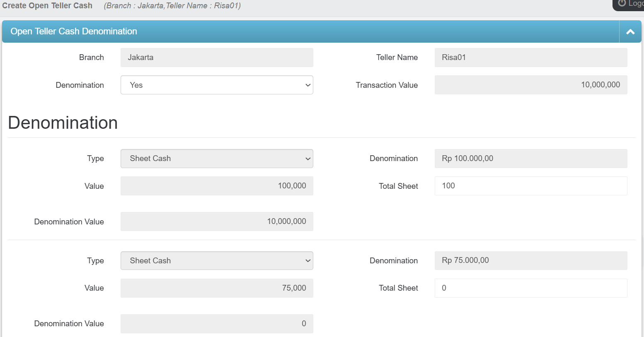The width and height of the screenshot is (644, 337).
Task: Collapse the Open Teller Cash Denomination panel
Action: pyautogui.click(x=630, y=32)
